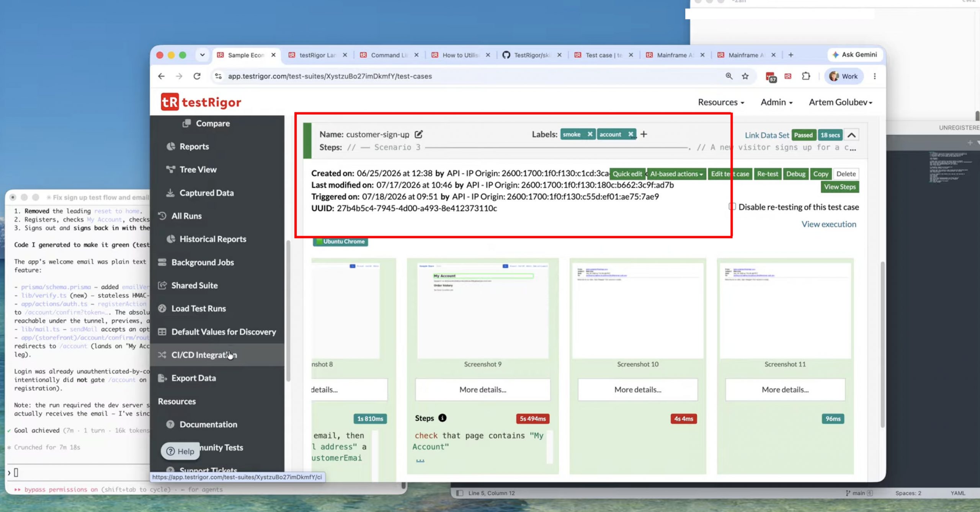
Task: Edit the test case name with pencil icon
Action: [419, 134]
